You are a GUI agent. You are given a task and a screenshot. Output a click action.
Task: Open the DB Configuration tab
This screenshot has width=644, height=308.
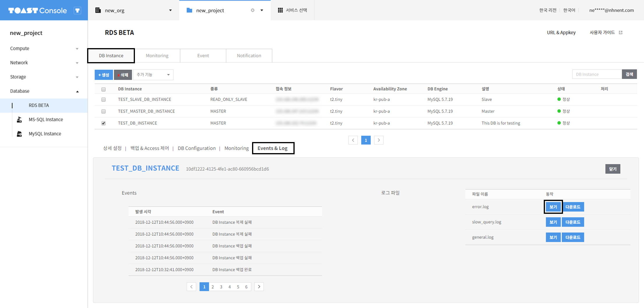coord(197,148)
